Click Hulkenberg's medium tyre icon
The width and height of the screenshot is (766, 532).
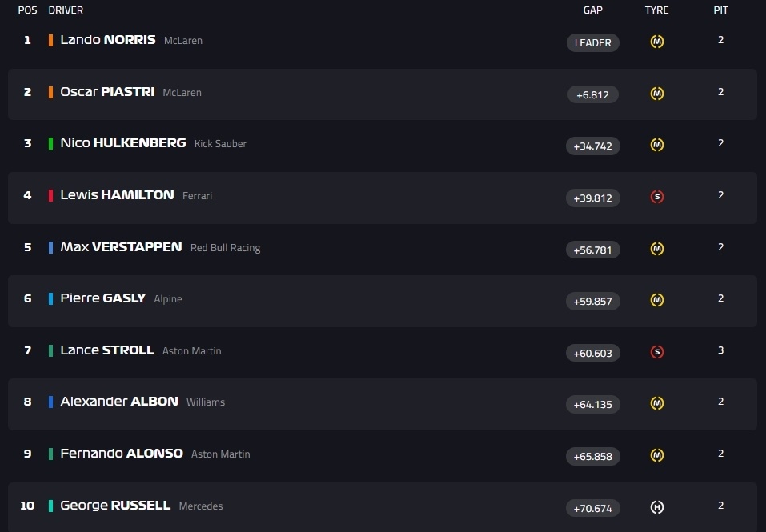click(656, 145)
